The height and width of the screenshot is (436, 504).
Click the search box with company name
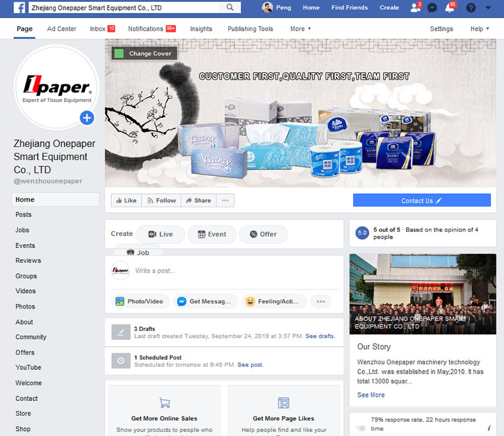(x=124, y=8)
